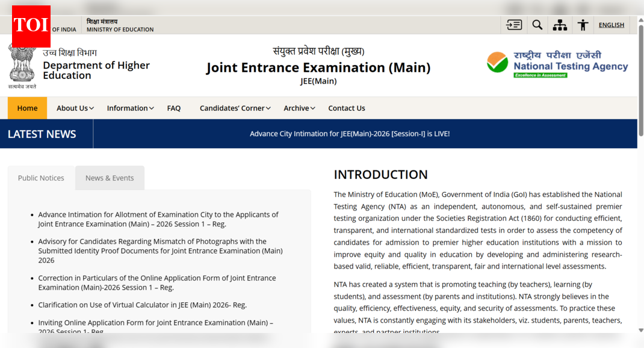Click the Contact Us menu item
Viewport: 644px width, 348px height.
[347, 108]
